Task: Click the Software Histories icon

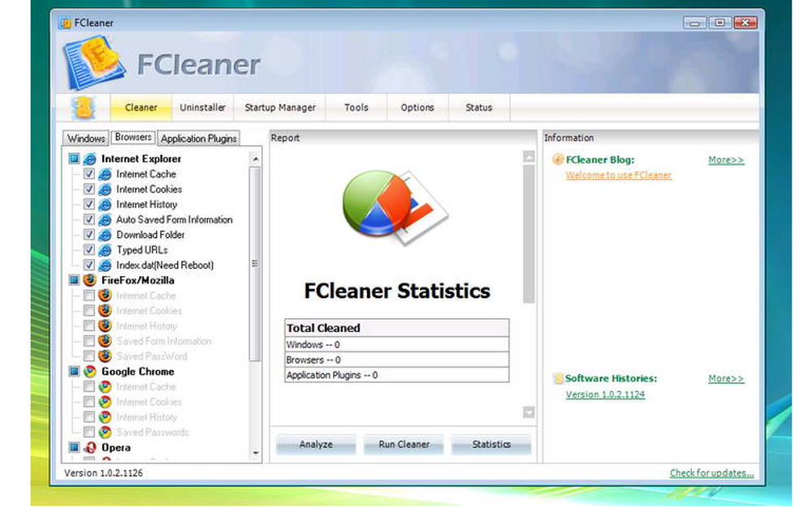Action: coord(556,377)
